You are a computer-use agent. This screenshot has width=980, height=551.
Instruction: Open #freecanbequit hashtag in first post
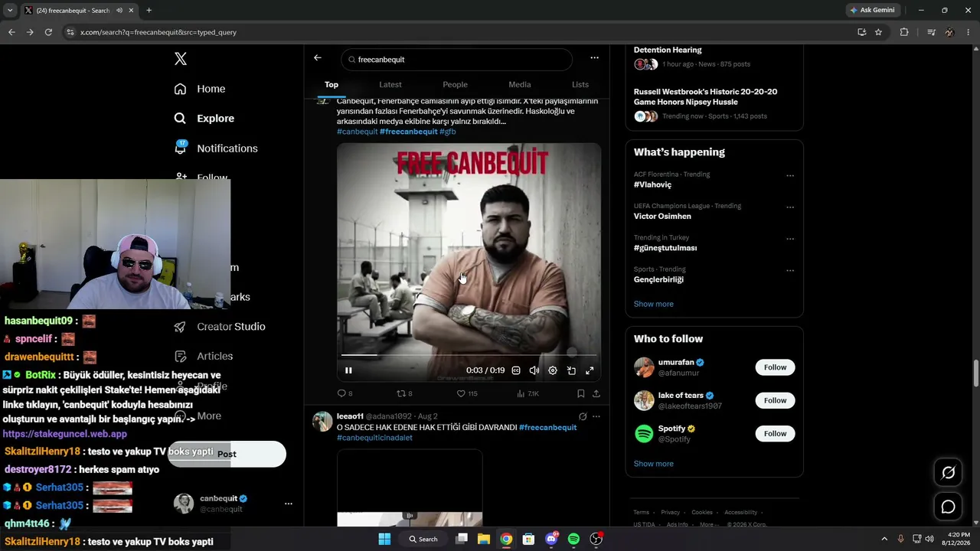pos(409,132)
